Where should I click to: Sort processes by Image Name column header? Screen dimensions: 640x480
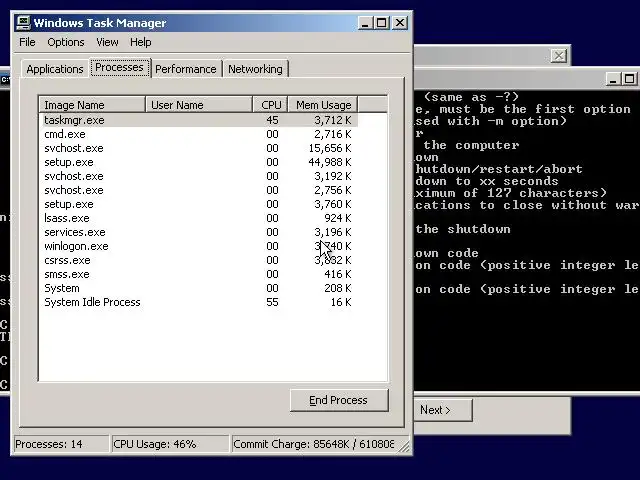[92, 105]
